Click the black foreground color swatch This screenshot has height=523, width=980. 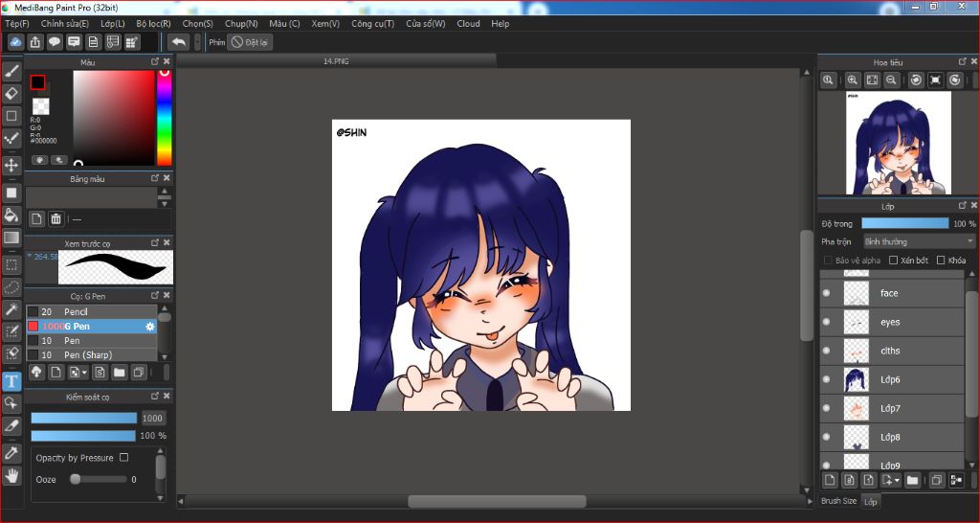(x=37, y=82)
